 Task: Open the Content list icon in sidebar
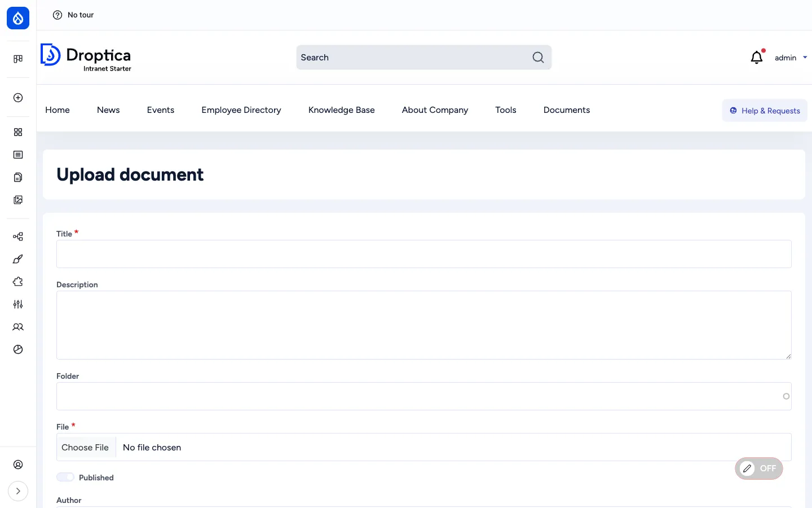click(x=18, y=155)
